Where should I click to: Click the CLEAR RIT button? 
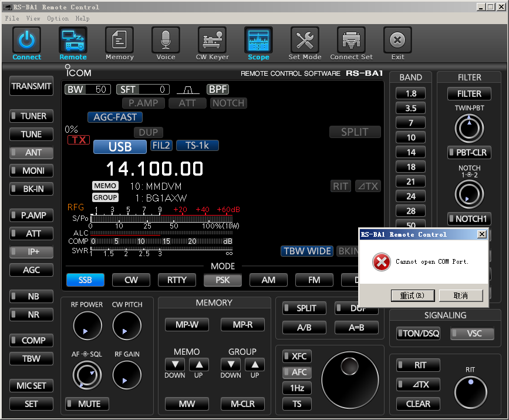pyautogui.click(x=418, y=404)
